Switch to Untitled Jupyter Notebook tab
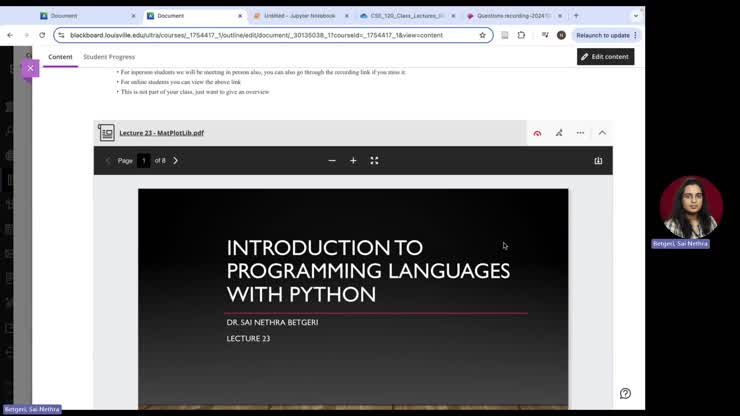740x416 pixels. (299, 16)
